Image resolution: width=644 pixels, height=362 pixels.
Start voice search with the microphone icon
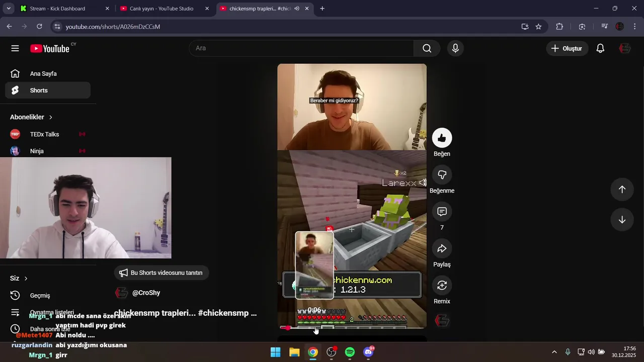pos(455,48)
